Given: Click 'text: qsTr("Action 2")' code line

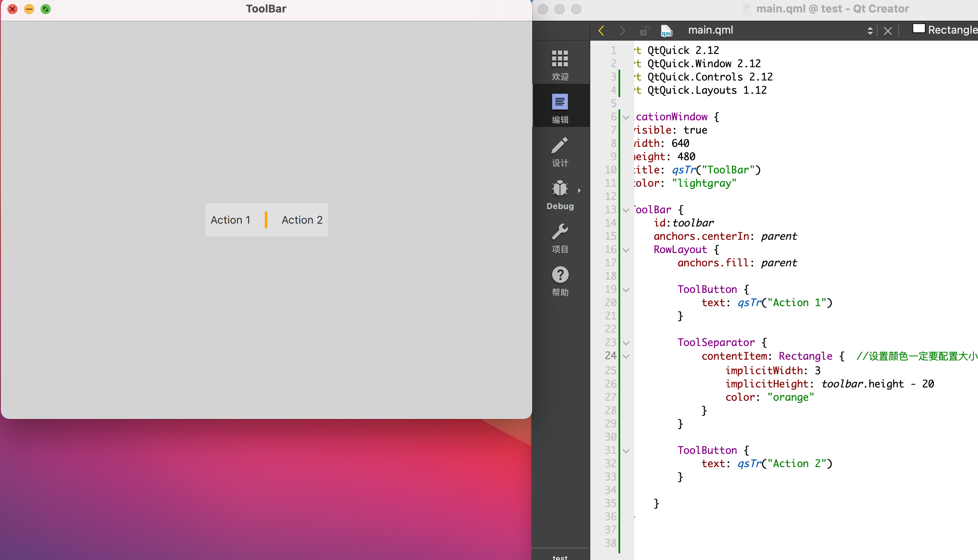Looking at the screenshot, I should pyautogui.click(x=767, y=464).
